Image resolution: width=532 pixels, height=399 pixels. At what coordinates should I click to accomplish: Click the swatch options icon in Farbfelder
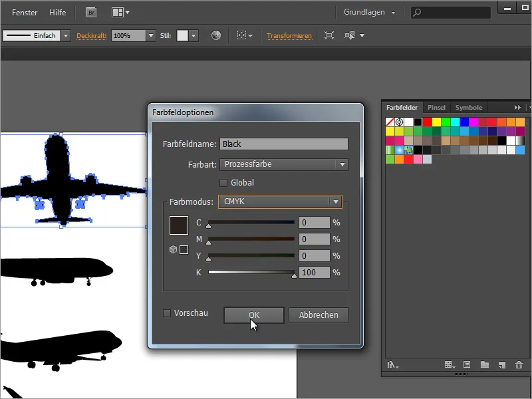pyautogui.click(x=467, y=364)
